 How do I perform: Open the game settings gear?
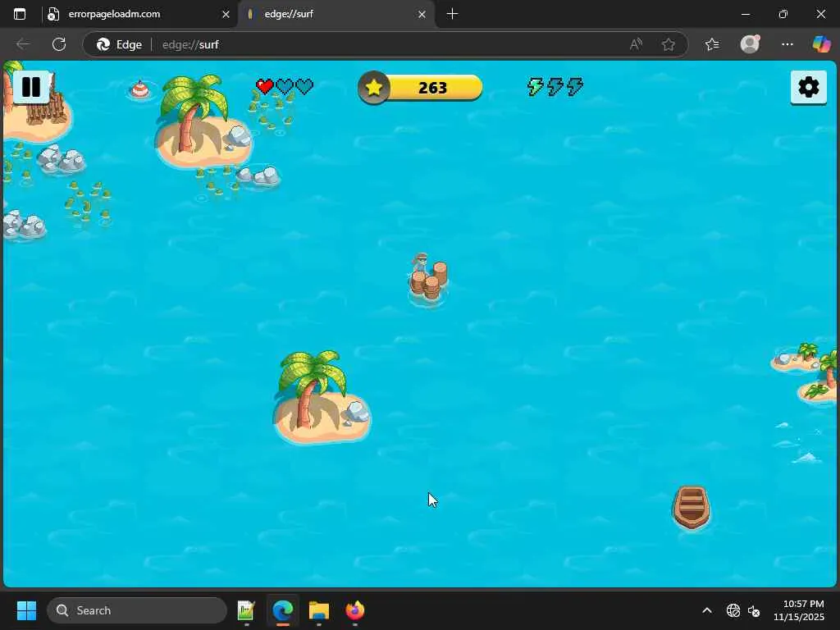click(x=808, y=87)
